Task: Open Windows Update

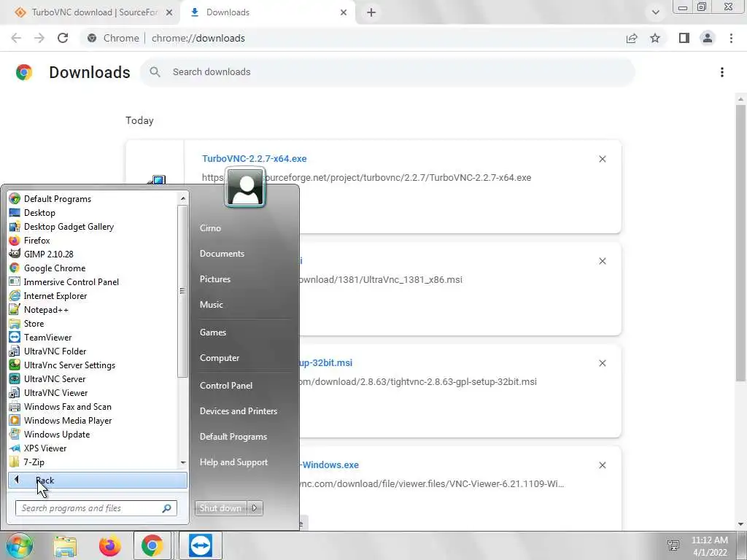Action: pos(57,434)
